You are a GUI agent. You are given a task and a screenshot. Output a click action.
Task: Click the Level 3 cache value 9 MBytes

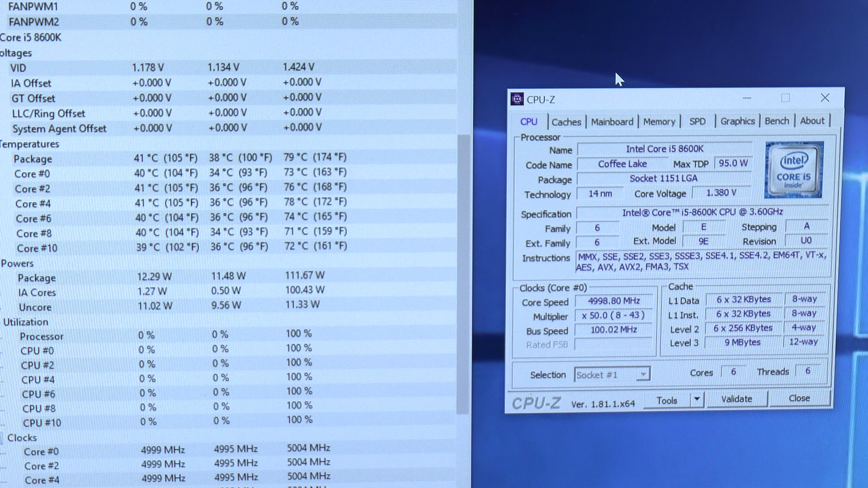(x=743, y=343)
